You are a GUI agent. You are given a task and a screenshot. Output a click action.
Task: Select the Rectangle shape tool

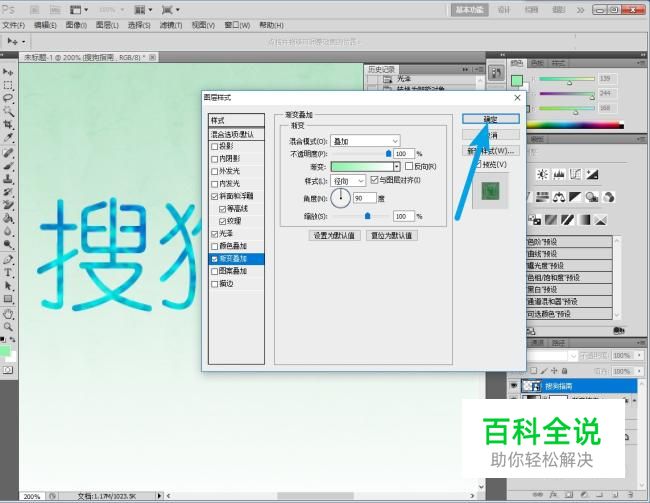(x=8, y=299)
